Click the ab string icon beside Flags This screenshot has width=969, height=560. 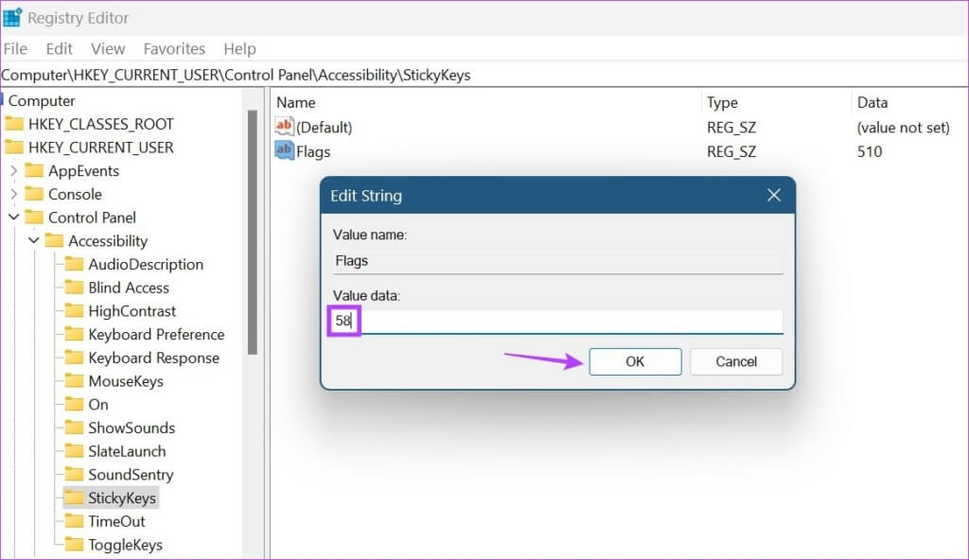pyautogui.click(x=285, y=151)
